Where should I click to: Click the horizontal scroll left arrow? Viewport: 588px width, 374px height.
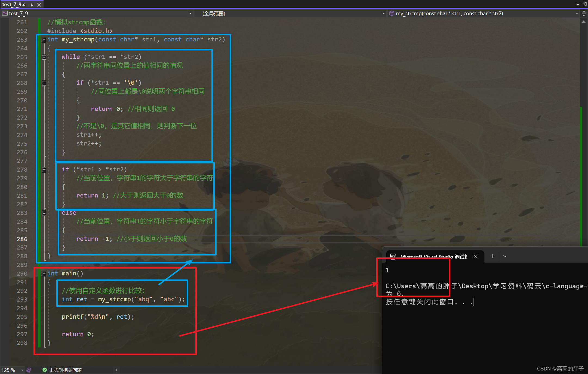coord(116,370)
